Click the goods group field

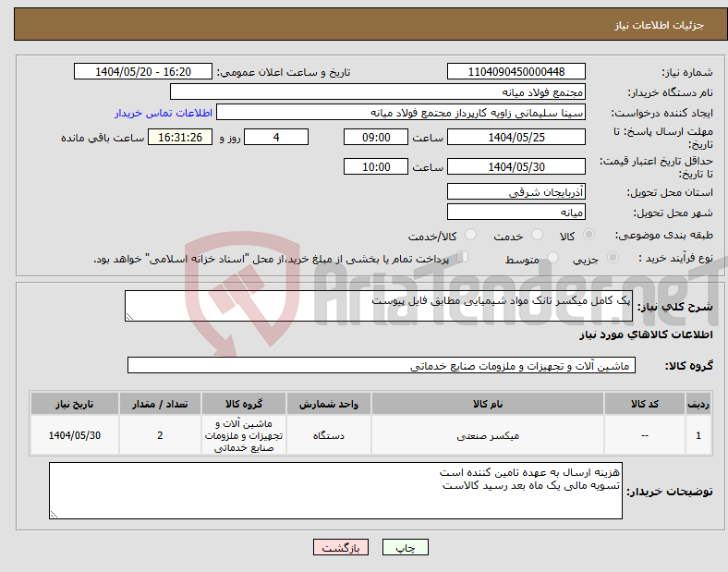tap(382, 365)
